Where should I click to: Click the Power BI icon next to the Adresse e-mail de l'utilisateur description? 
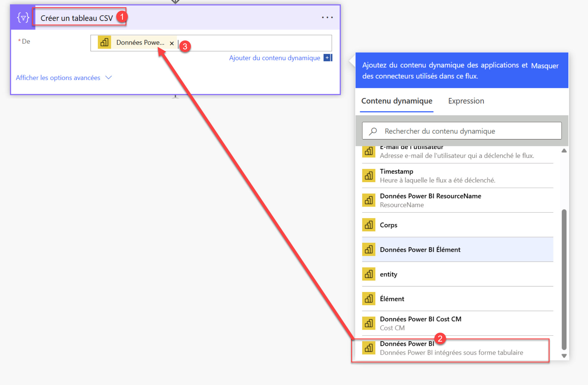tap(369, 151)
